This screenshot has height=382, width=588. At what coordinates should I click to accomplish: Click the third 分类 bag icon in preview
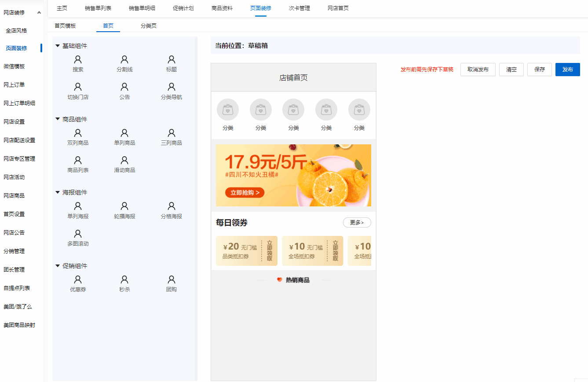point(293,110)
